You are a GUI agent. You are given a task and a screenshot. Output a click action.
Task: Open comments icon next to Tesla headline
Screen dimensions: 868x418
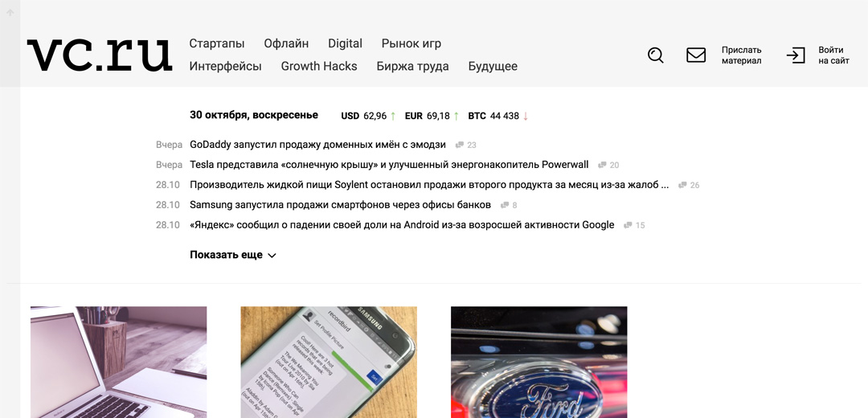602,165
